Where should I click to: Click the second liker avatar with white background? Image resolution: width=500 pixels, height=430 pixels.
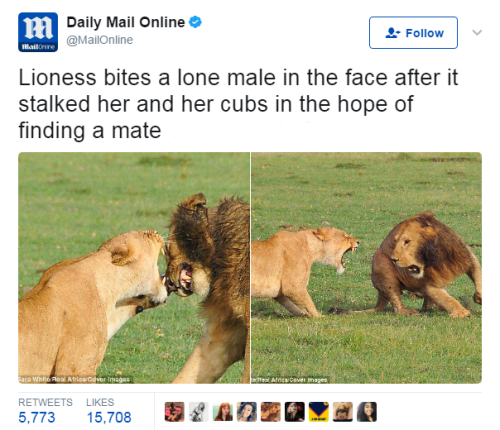click(199, 412)
